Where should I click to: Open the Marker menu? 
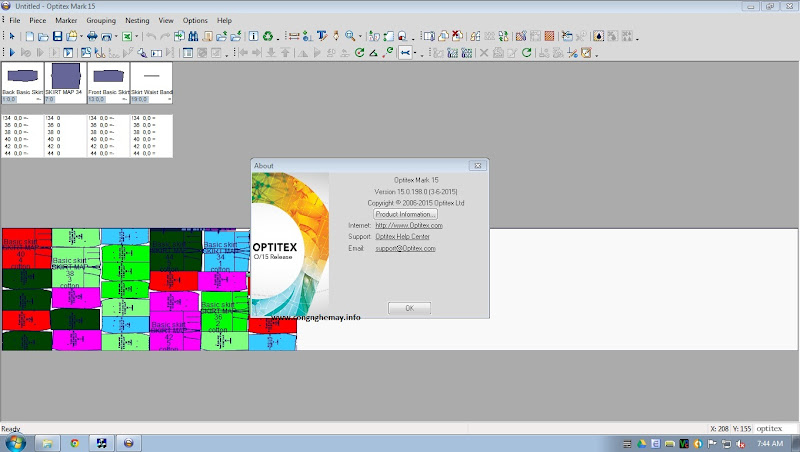[x=66, y=20]
